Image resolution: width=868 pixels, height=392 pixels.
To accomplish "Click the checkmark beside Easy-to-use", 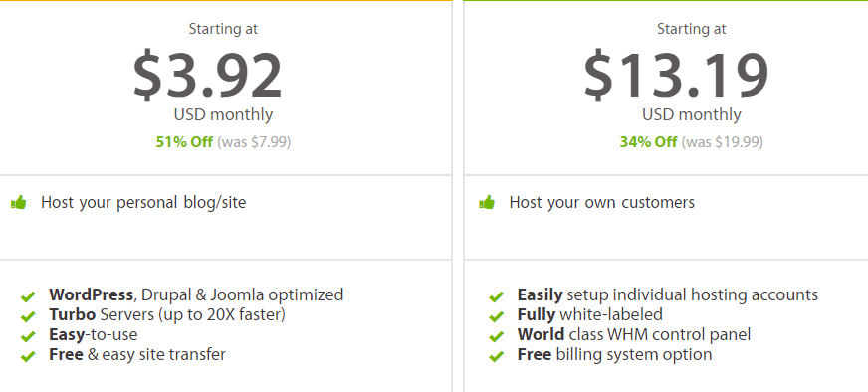I will click(28, 336).
